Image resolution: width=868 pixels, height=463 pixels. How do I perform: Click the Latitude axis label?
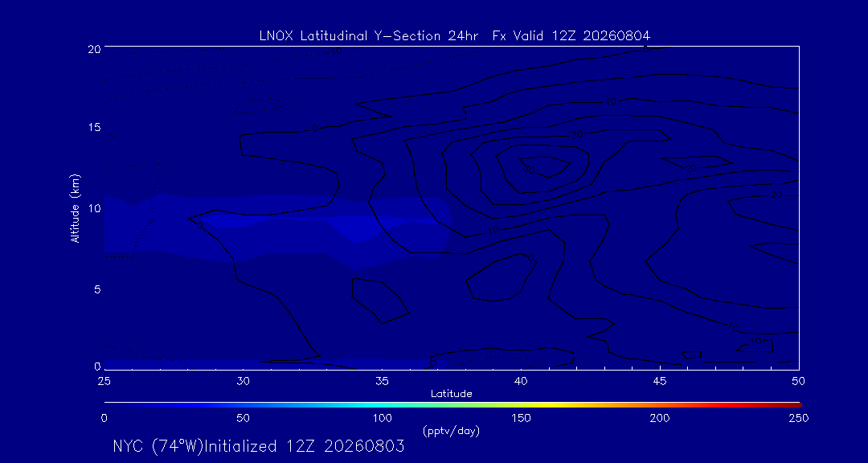(x=451, y=395)
